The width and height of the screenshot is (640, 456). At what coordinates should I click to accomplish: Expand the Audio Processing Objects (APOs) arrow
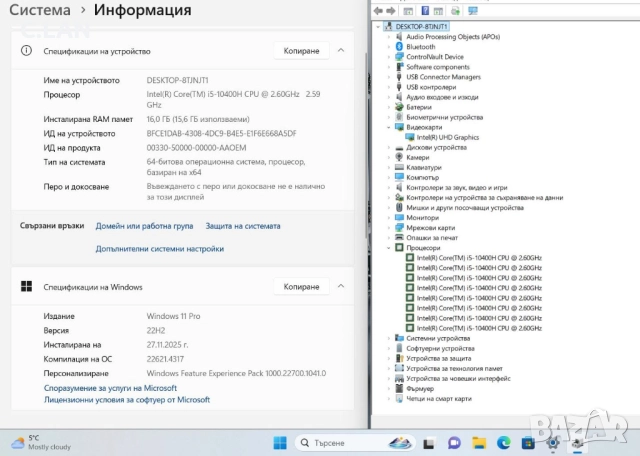pyautogui.click(x=389, y=37)
